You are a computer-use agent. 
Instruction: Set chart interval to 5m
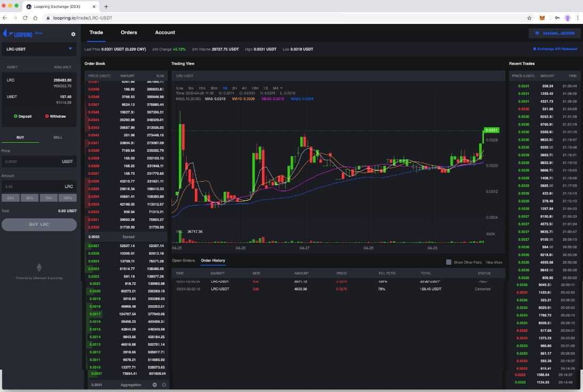[x=191, y=88]
